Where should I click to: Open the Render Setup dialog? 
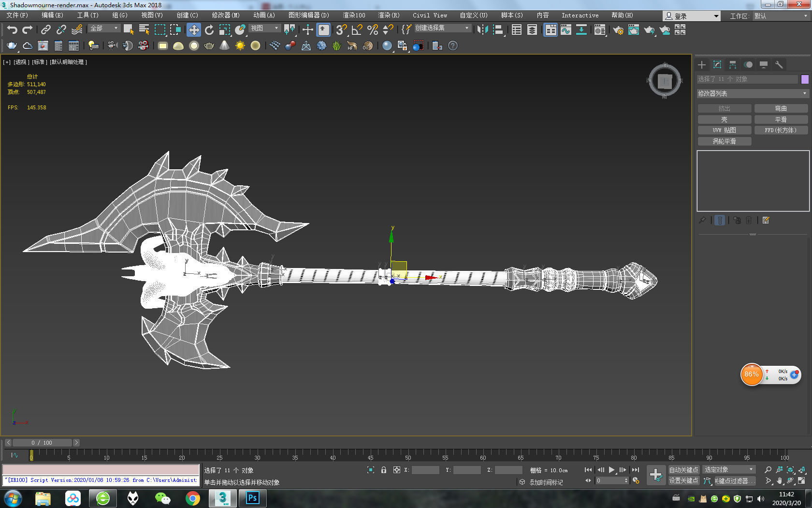[x=618, y=30]
